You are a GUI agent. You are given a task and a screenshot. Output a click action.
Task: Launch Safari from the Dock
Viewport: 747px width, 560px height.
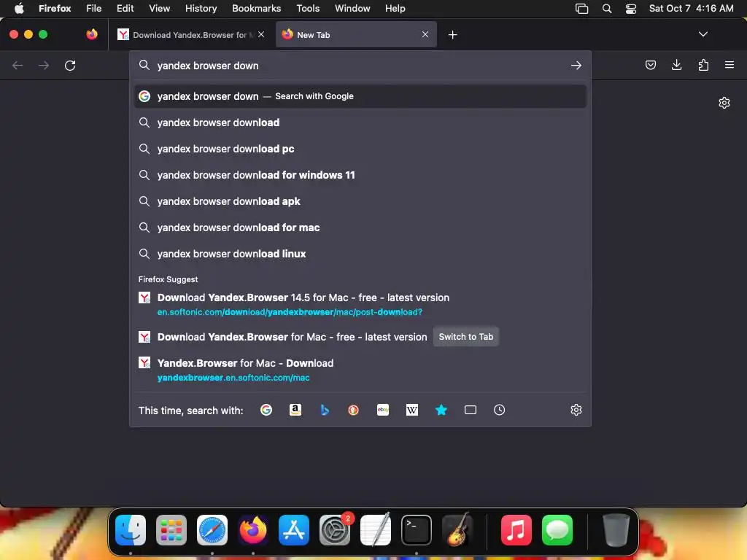(x=212, y=529)
